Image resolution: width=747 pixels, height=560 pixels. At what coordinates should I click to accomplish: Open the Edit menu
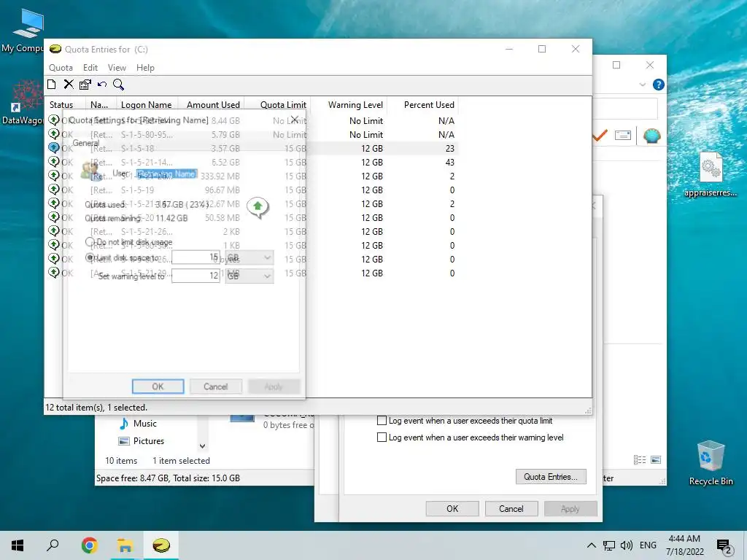click(90, 68)
